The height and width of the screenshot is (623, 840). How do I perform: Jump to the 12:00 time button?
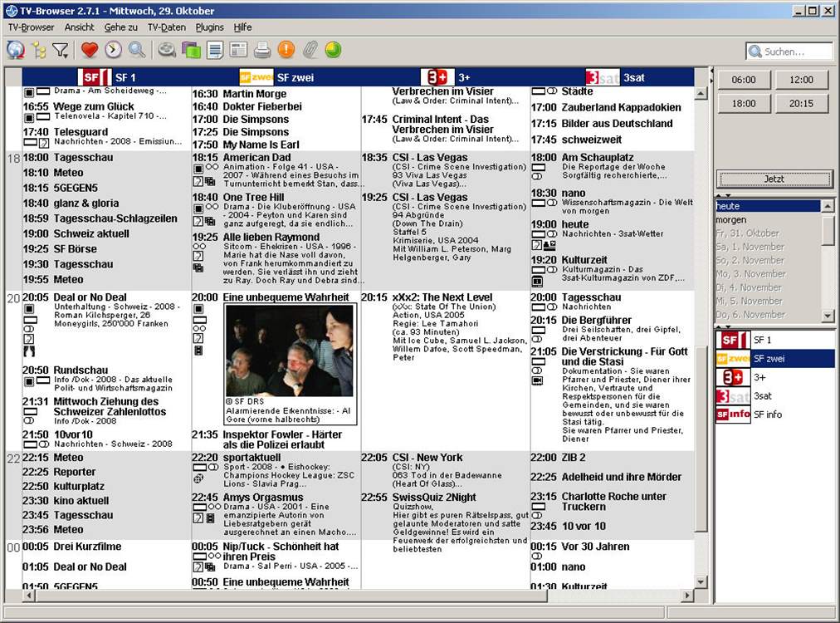click(802, 80)
